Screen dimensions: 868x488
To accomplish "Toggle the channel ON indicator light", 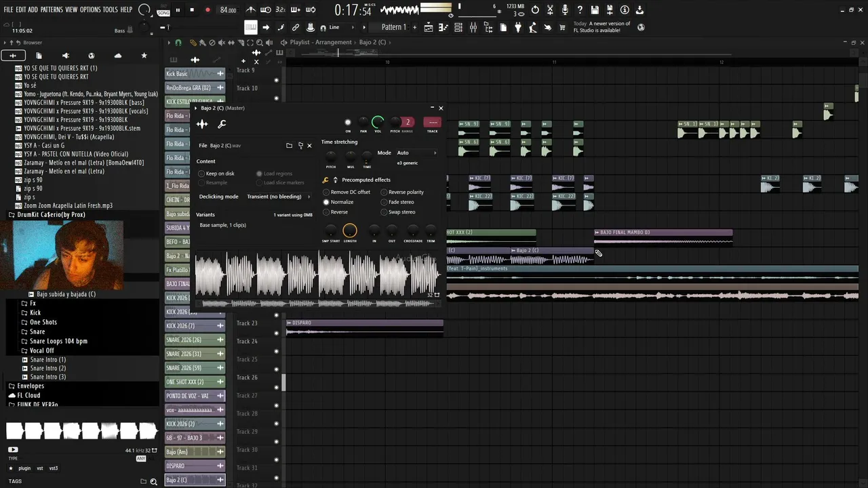I will (348, 123).
